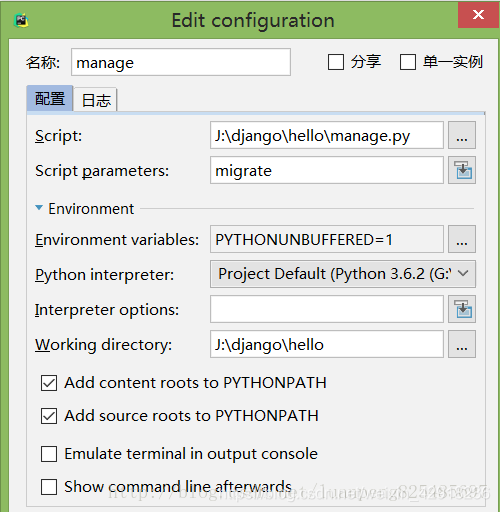Uncheck Add source roots to PYTHONPATH

49,416
